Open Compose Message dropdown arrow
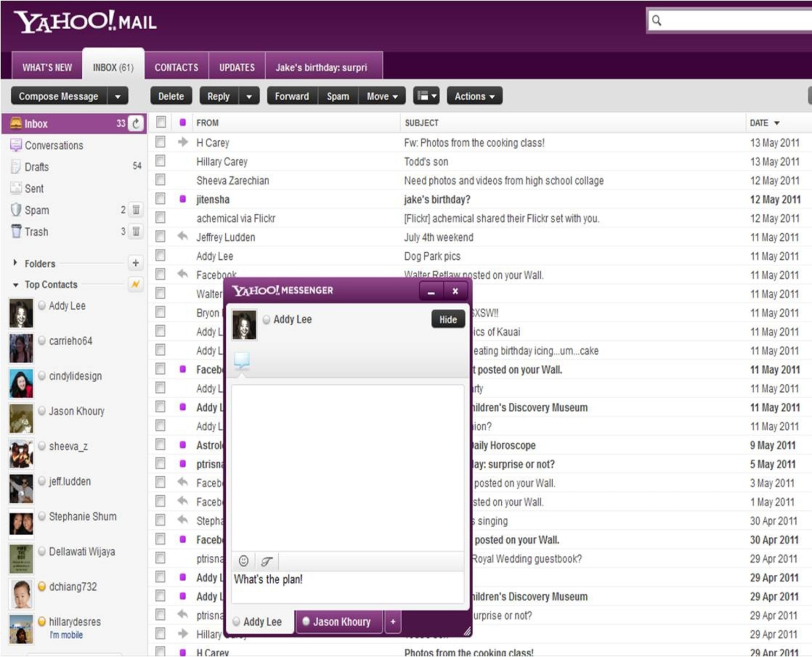812x657 pixels. [x=117, y=96]
